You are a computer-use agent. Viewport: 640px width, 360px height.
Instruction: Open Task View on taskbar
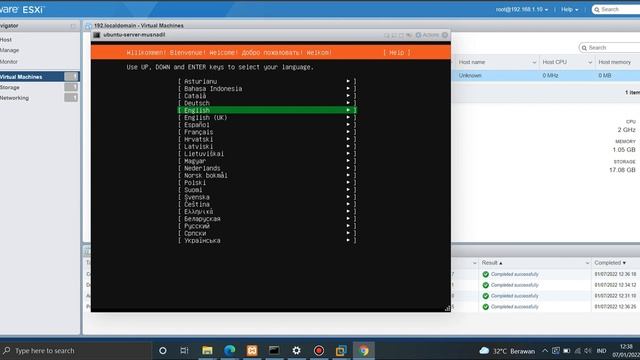coord(184,351)
